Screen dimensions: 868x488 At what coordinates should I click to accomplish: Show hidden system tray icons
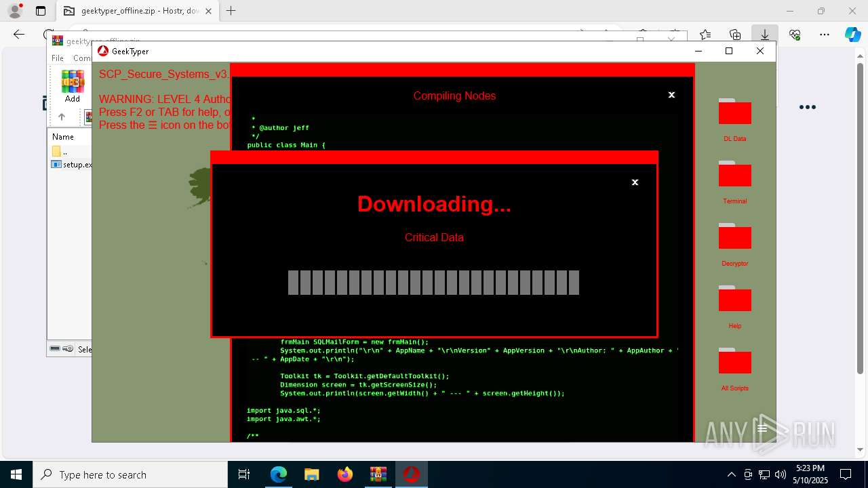731,474
